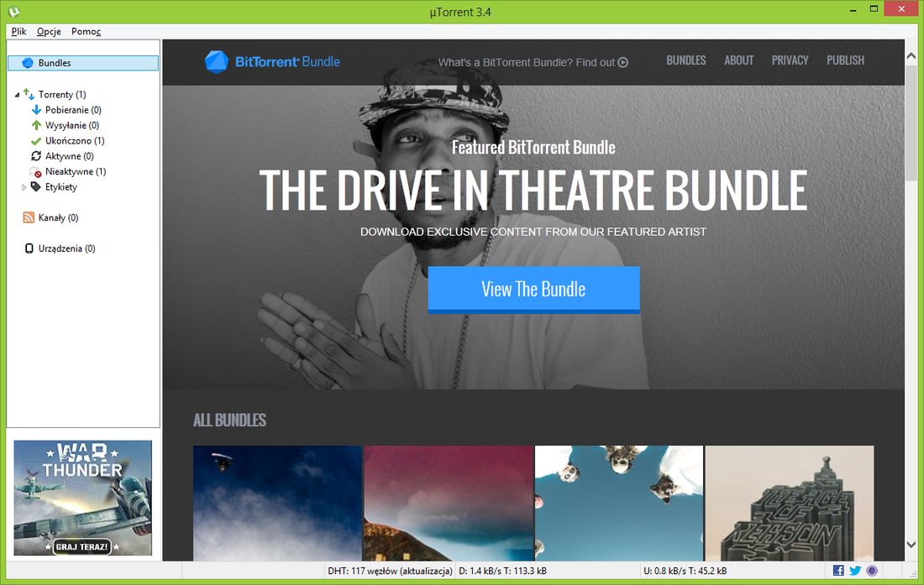The image size is (924, 585).
Task: Click the Torrenty up-down arrows icon
Action: pos(29,94)
